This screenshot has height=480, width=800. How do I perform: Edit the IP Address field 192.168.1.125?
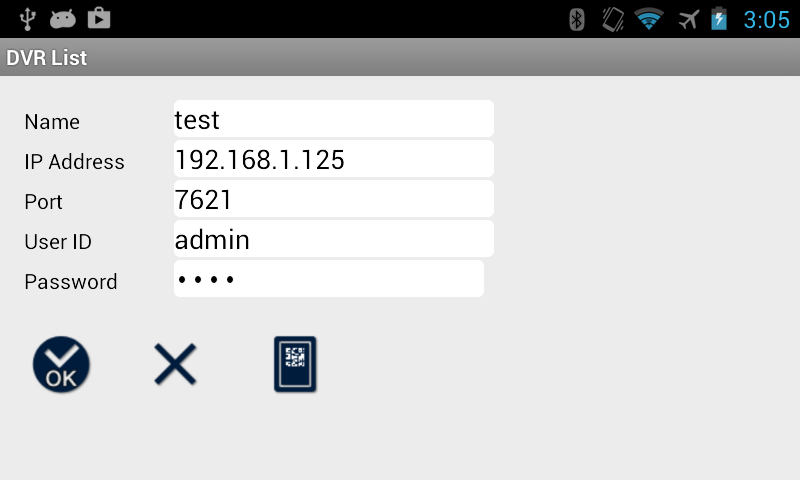click(334, 159)
